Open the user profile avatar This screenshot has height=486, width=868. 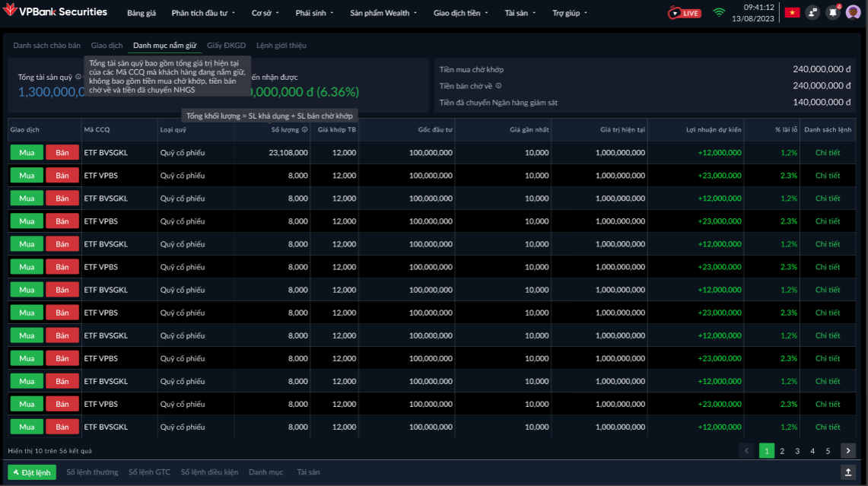[x=853, y=13]
